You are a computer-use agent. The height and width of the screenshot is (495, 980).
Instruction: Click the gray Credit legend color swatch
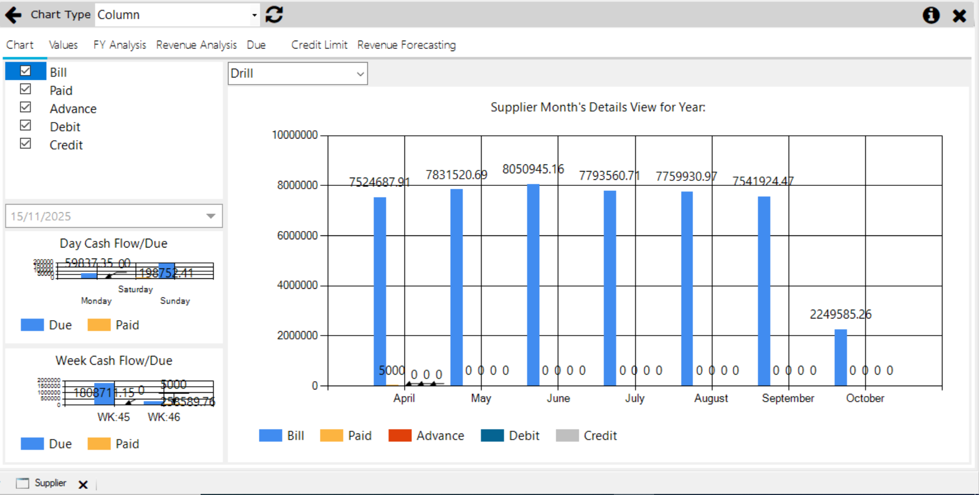[x=568, y=435]
